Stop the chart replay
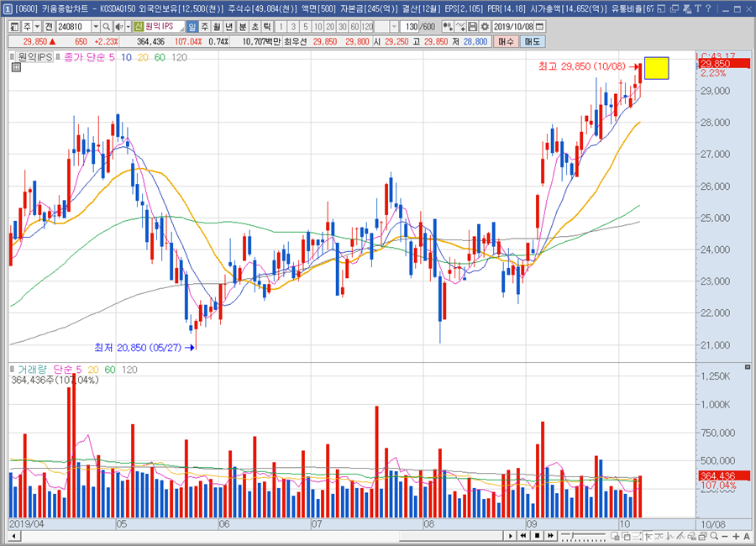The image size is (756, 546). pos(537,536)
